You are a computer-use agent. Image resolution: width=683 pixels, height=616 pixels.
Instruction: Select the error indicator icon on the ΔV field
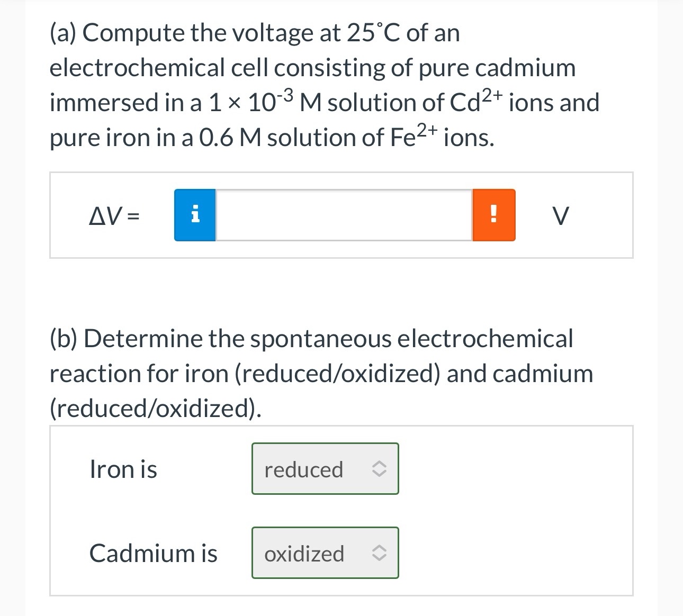[493, 215]
